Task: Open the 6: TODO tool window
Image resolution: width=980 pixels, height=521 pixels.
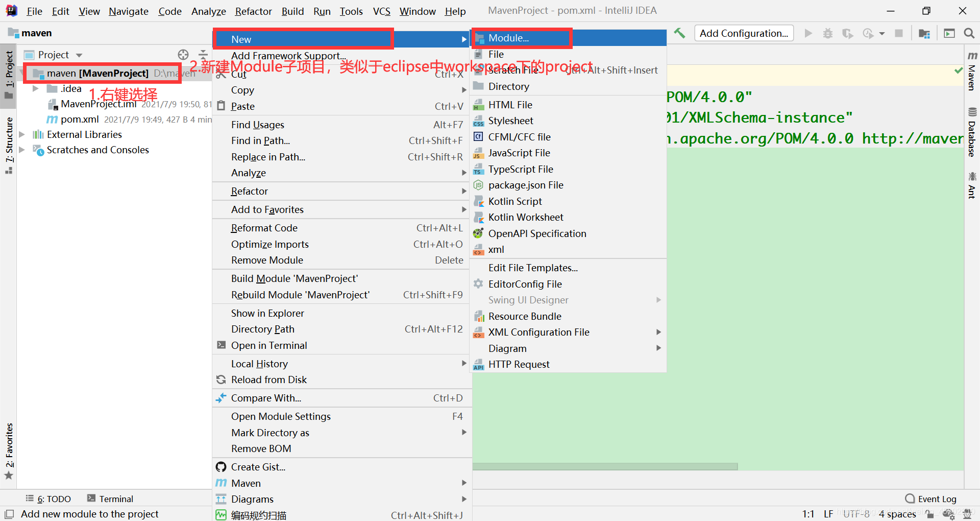Action: click(48, 499)
